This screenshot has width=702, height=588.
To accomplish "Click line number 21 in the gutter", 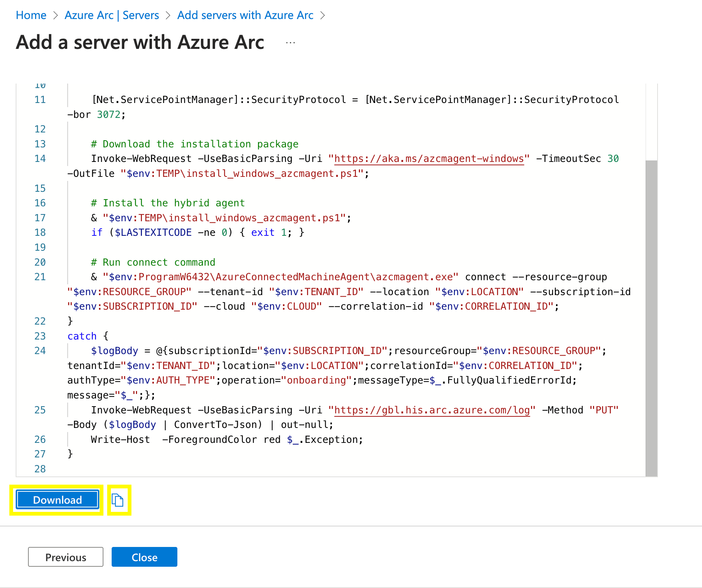I will pos(40,277).
